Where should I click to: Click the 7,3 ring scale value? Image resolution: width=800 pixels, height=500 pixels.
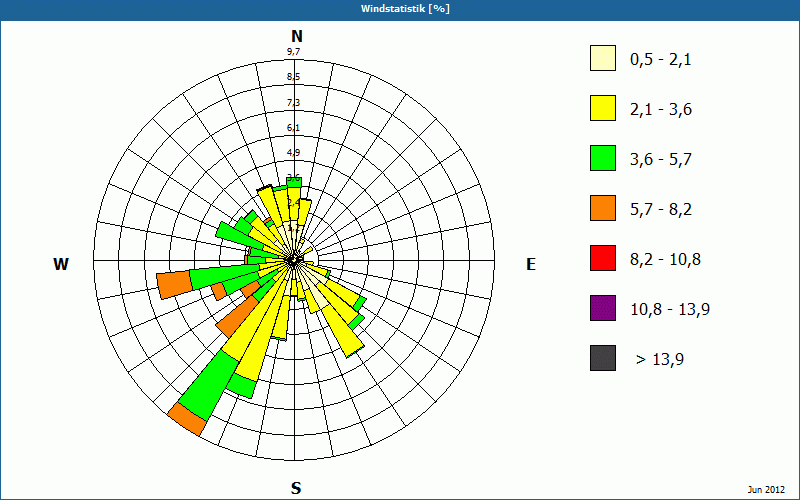[293, 103]
